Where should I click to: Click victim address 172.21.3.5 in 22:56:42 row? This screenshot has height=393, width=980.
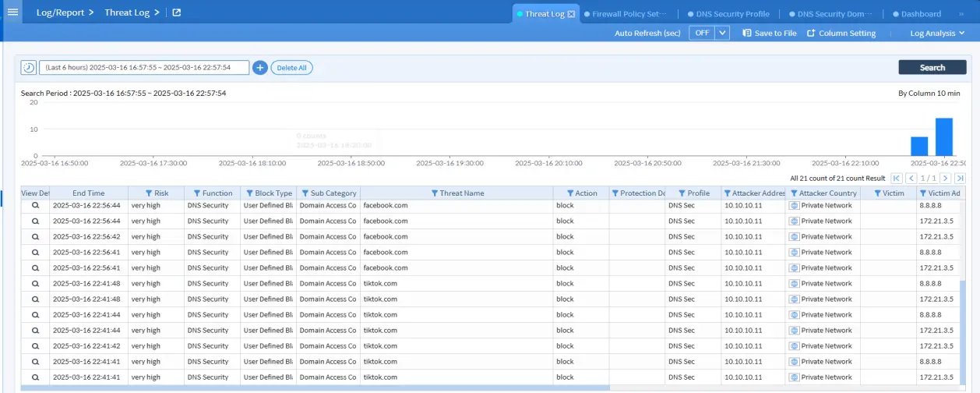tap(936, 237)
